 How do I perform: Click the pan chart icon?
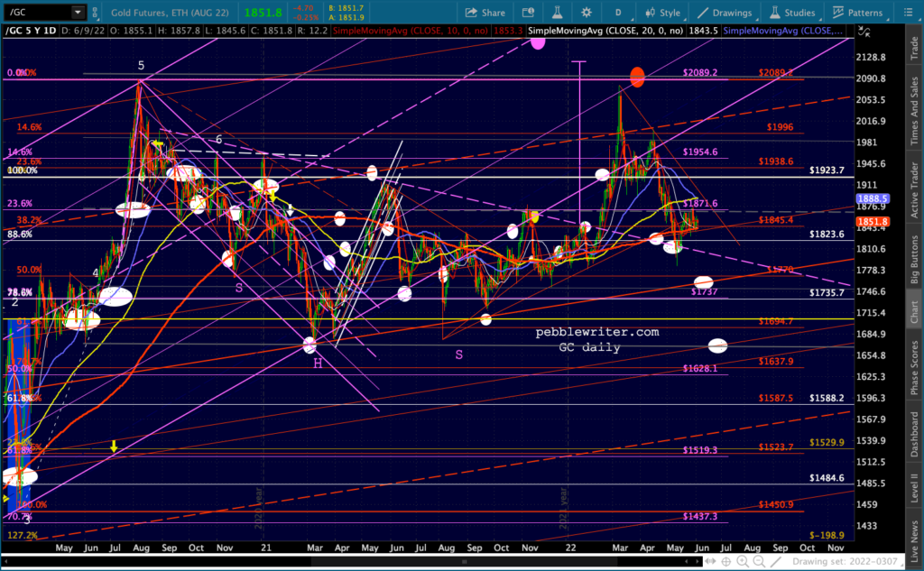coord(711,562)
